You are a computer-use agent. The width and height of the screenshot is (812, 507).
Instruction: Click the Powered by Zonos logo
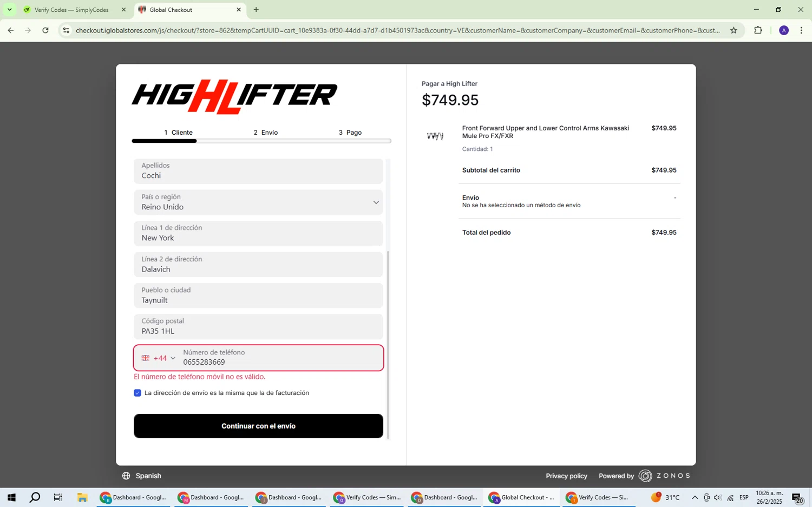(x=644, y=476)
